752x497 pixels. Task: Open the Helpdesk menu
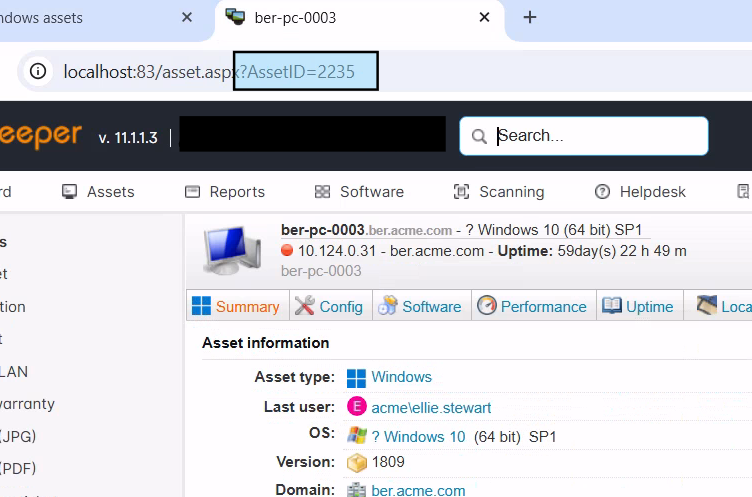[x=640, y=192]
